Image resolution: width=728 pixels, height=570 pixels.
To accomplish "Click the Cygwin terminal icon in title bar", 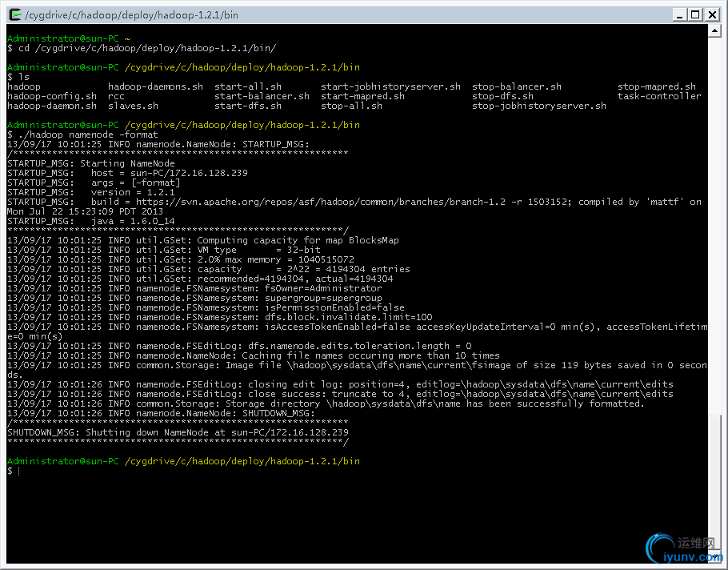I will click(15, 15).
